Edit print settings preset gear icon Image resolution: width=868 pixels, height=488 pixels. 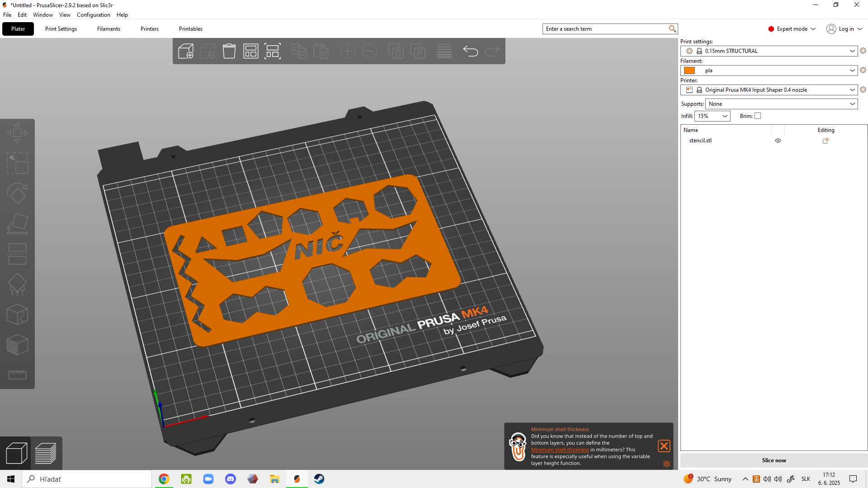tap(863, 51)
